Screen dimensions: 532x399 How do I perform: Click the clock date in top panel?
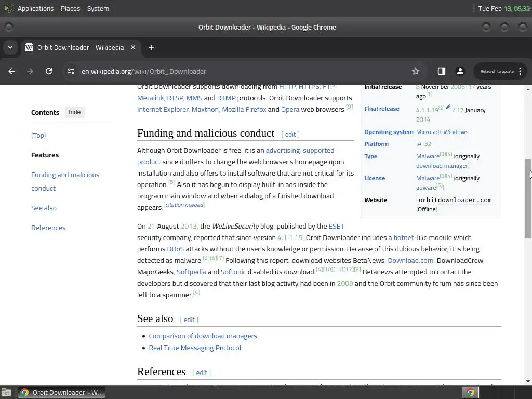tap(504, 8)
